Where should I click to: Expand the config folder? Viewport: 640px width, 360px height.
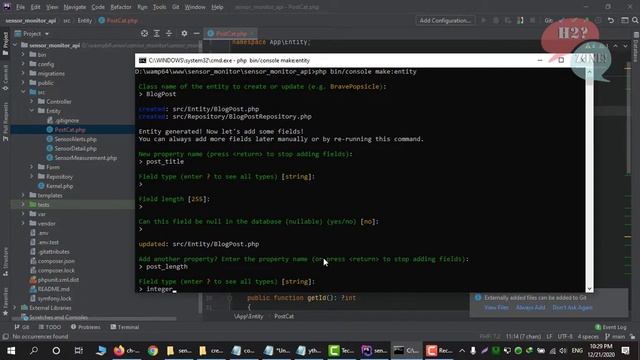point(23,64)
